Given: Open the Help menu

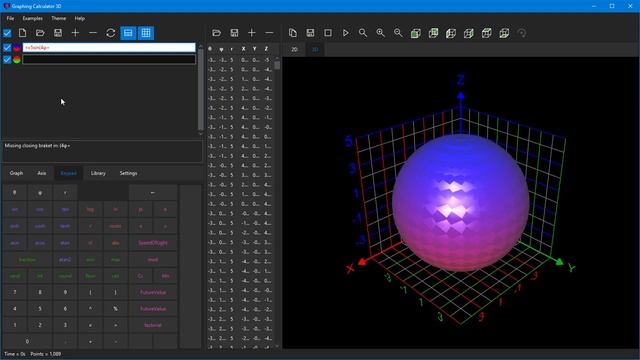Looking at the screenshot, I should pyautogui.click(x=80, y=18).
